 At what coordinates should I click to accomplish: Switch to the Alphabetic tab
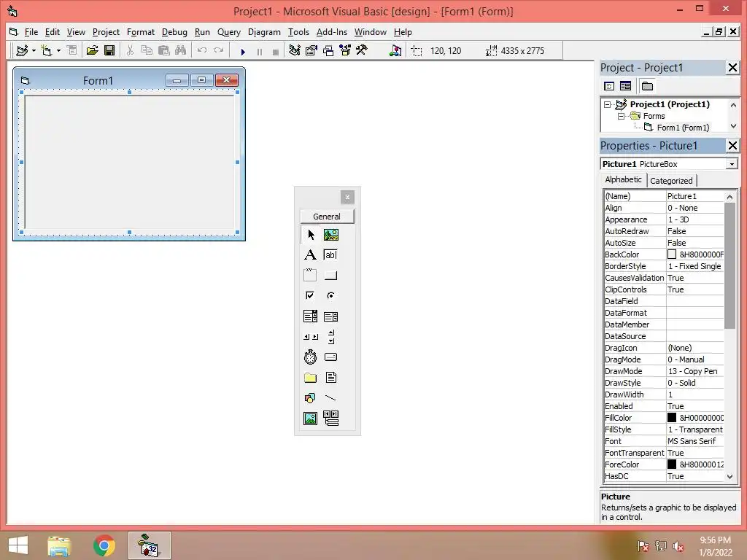click(623, 179)
